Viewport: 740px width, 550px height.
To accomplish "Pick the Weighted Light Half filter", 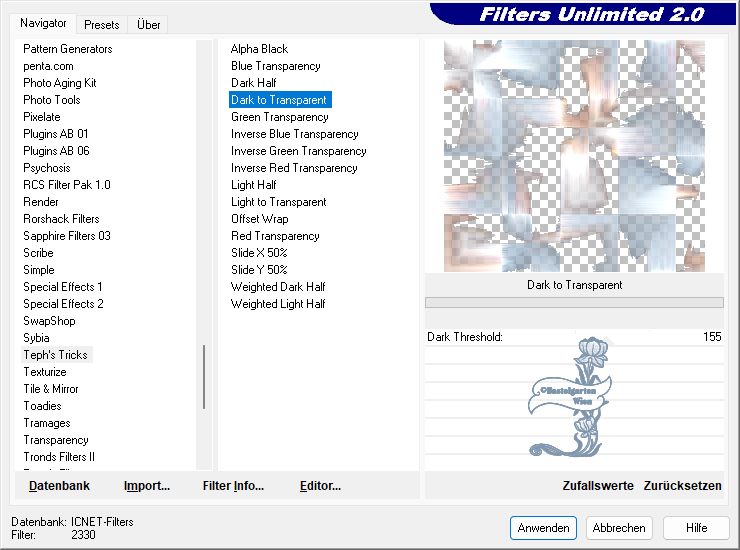I will (x=278, y=304).
